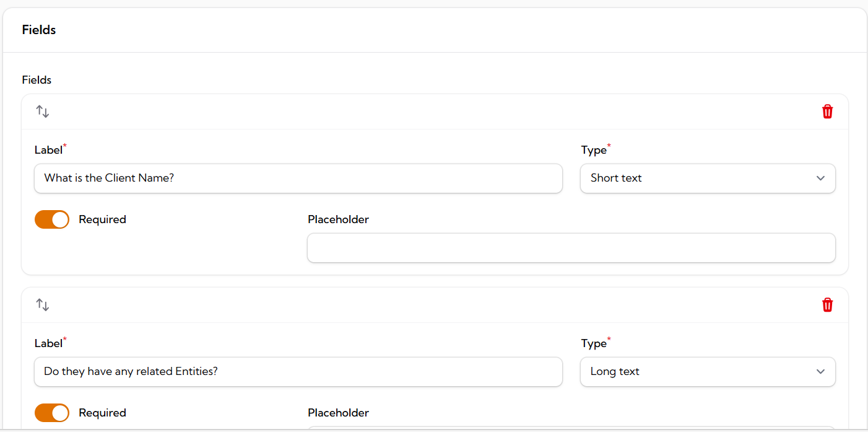This screenshot has height=432, width=868.
Task: Delete the Client Name field using the trash icon
Action: coord(827,112)
